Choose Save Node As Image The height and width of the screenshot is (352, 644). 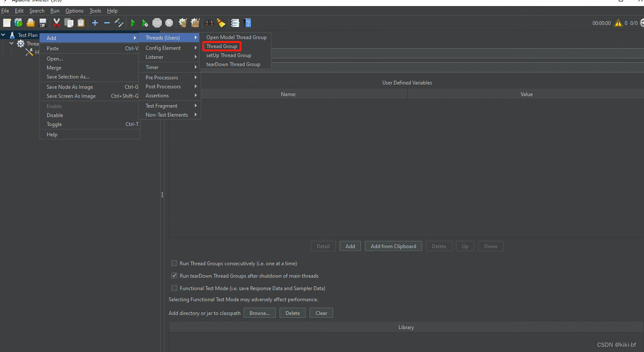pyautogui.click(x=90, y=87)
